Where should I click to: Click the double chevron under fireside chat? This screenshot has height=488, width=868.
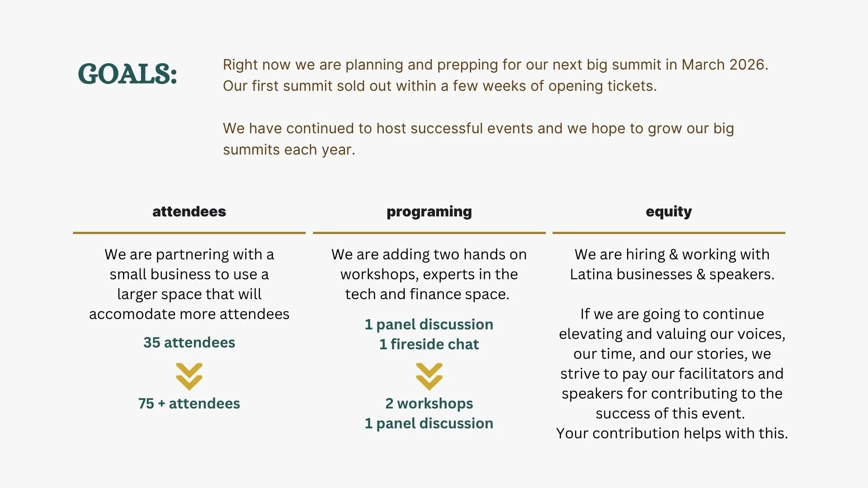point(429,376)
